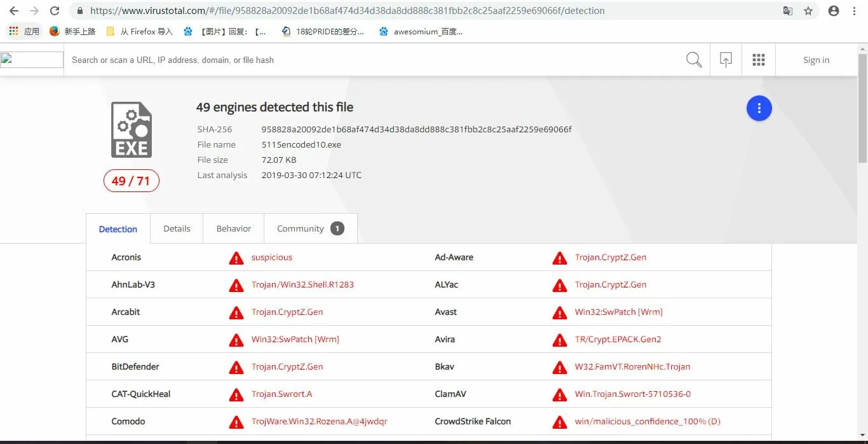
Task: Open the awesomium_百度 bookmark
Action: pos(421,31)
